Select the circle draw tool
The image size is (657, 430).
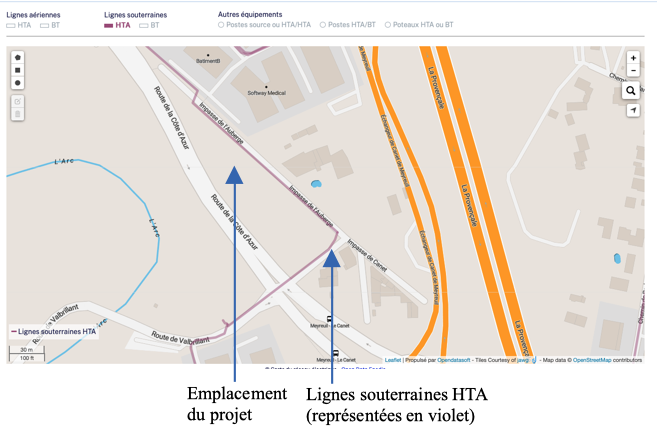pos(18,83)
